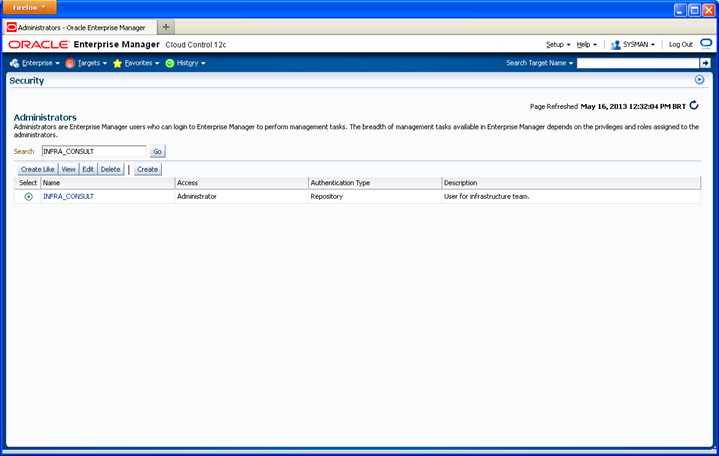Click the refresh page icon
719x456 pixels.
[x=694, y=106]
